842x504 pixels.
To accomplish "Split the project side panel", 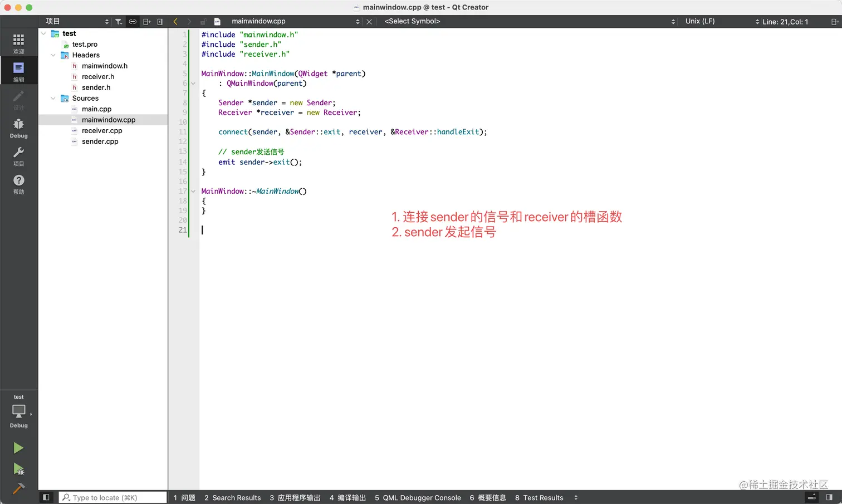I will [147, 22].
